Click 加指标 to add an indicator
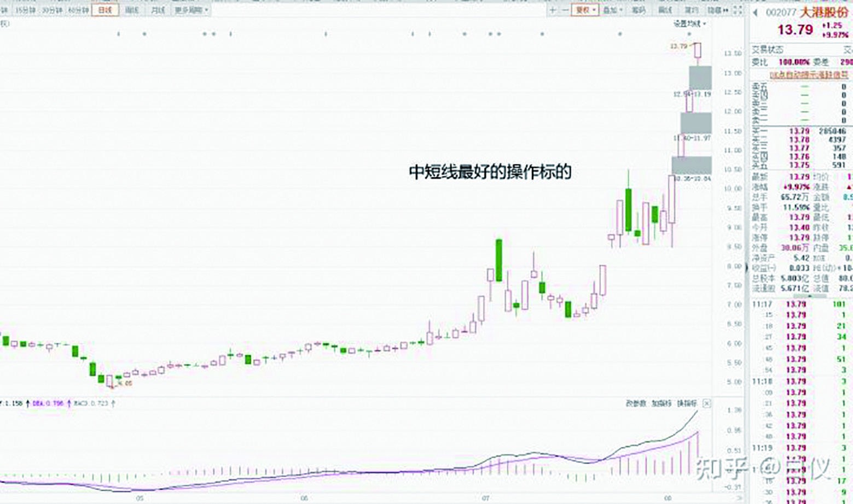This screenshot has height=504, width=853. (661, 403)
